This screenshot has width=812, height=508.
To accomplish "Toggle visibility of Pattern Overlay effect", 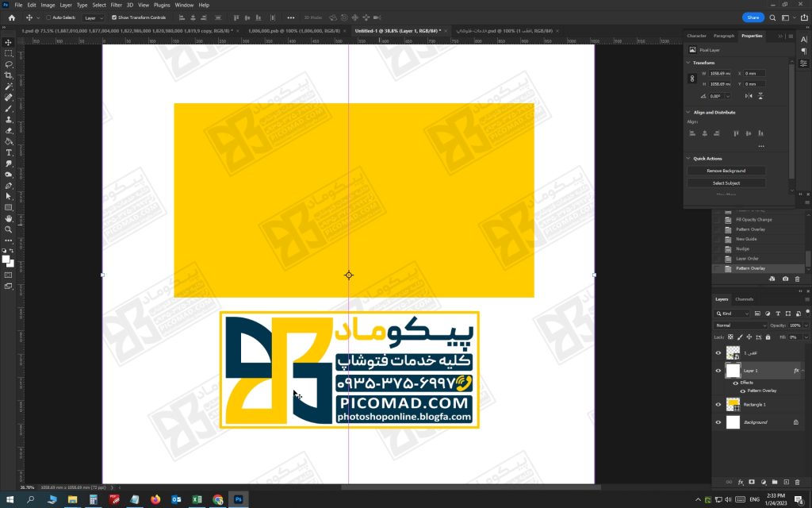I will pos(742,391).
